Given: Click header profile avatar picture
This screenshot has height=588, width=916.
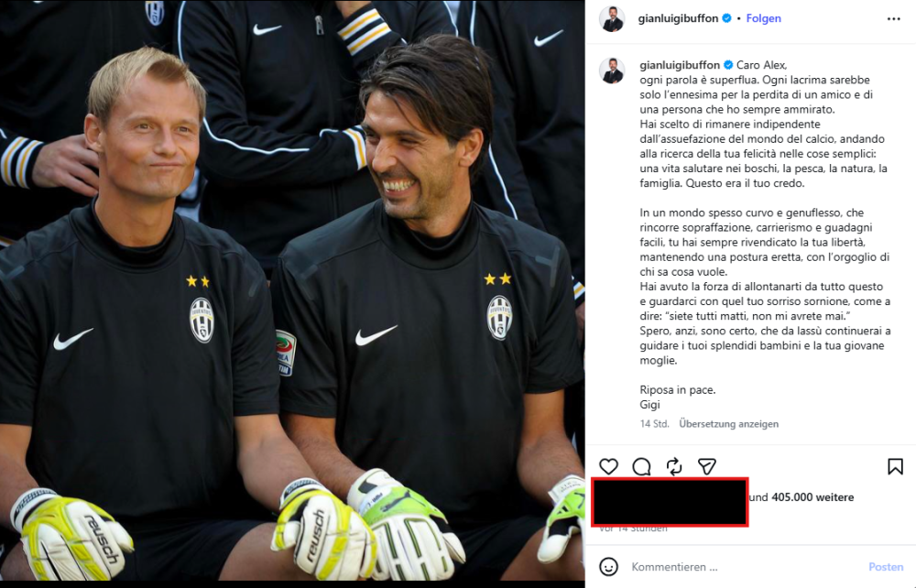Looking at the screenshot, I should coord(612,19).
